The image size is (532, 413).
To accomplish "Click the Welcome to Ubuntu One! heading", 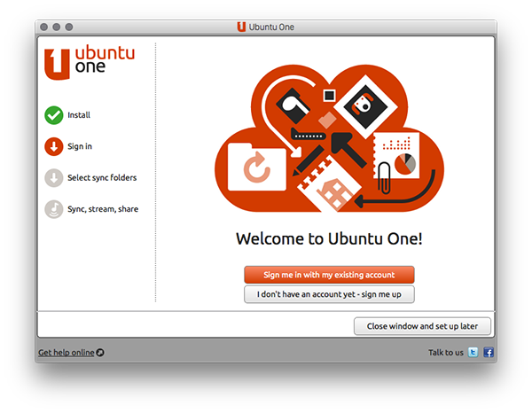I will point(329,238).
